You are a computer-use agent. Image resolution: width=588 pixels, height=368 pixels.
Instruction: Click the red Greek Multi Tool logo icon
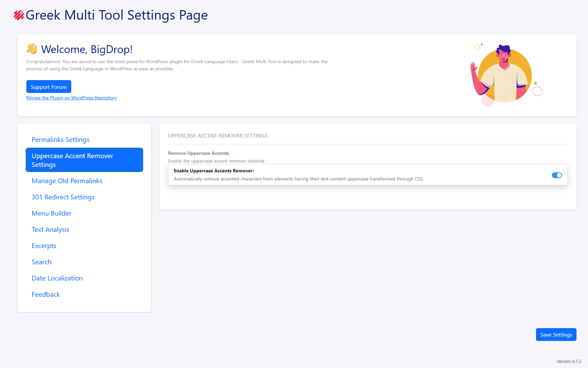[19, 15]
